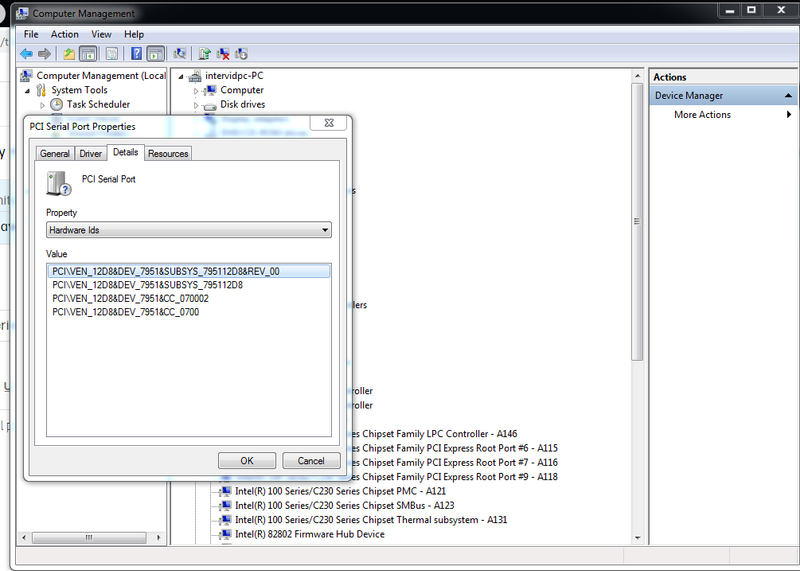Open the Action menu
Screen dimensions: 800x571
coord(64,34)
